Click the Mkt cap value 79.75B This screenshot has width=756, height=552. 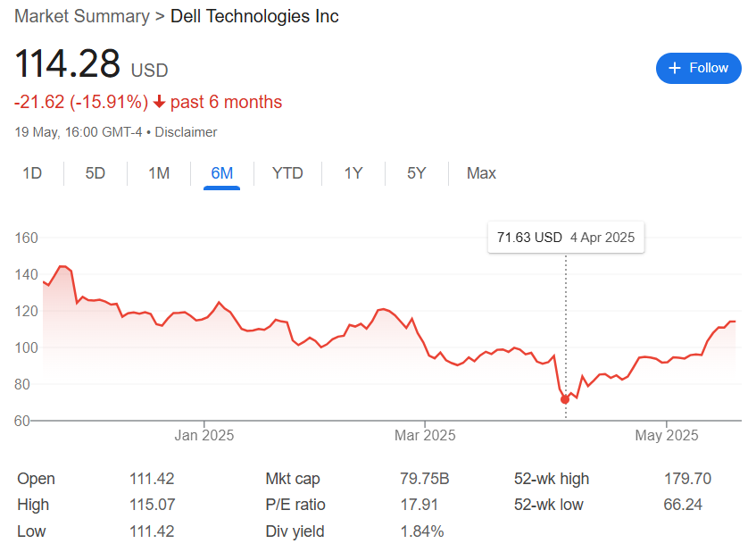pyautogui.click(x=424, y=479)
